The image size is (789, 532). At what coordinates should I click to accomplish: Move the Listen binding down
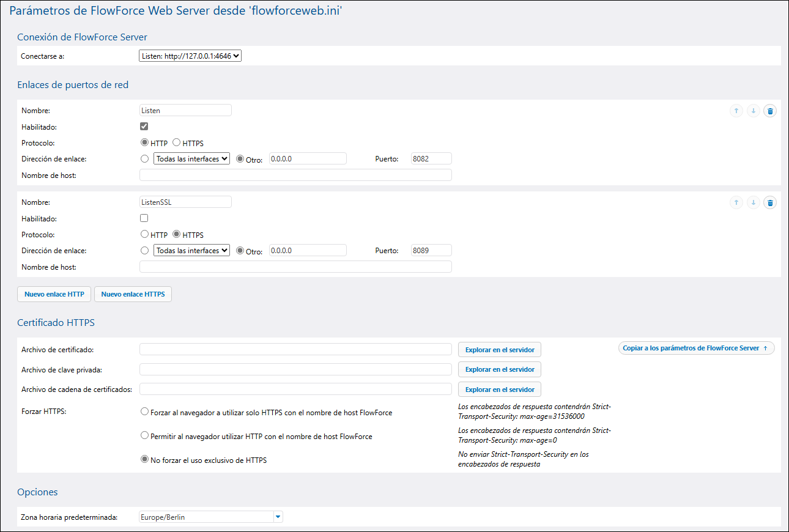coord(754,111)
